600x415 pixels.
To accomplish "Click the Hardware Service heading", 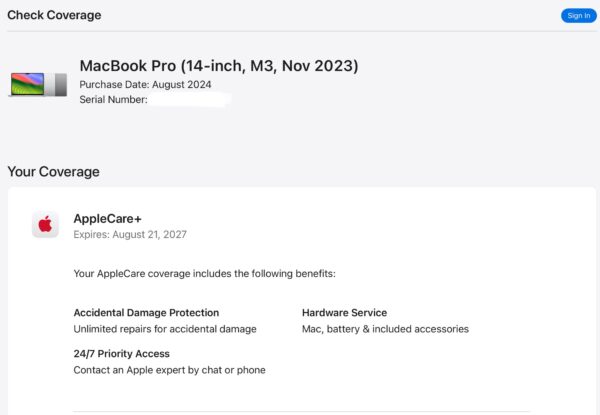I will click(x=344, y=313).
